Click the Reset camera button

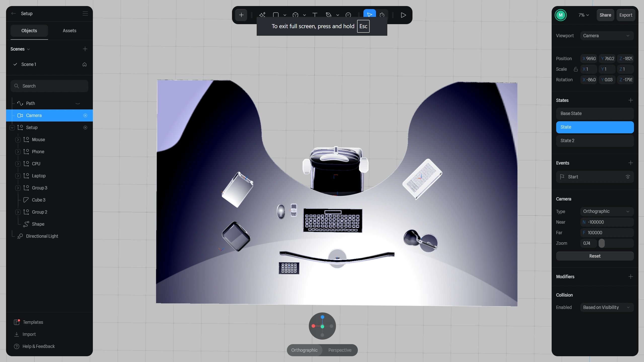pyautogui.click(x=595, y=256)
